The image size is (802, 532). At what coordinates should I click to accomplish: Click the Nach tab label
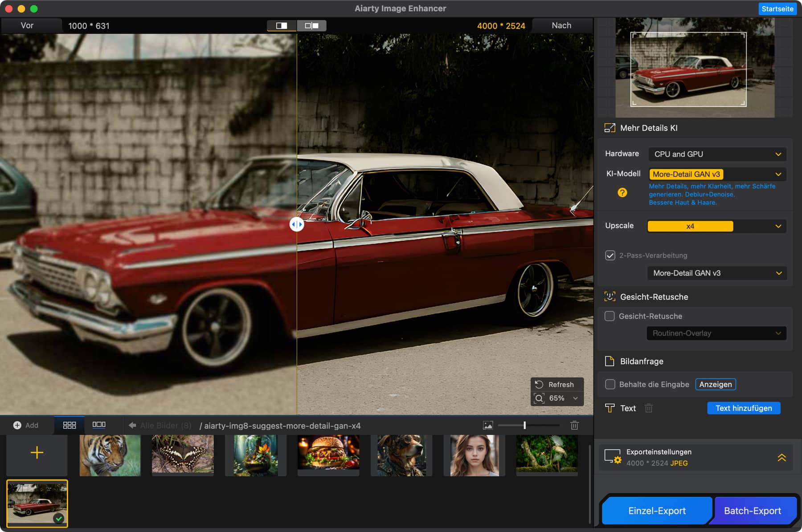[561, 26]
